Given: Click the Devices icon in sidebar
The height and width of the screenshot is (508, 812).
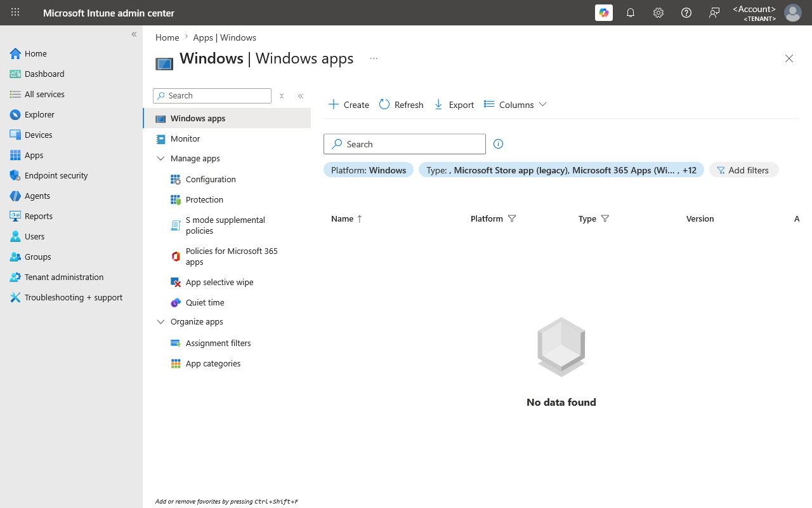Looking at the screenshot, I should 15,135.
